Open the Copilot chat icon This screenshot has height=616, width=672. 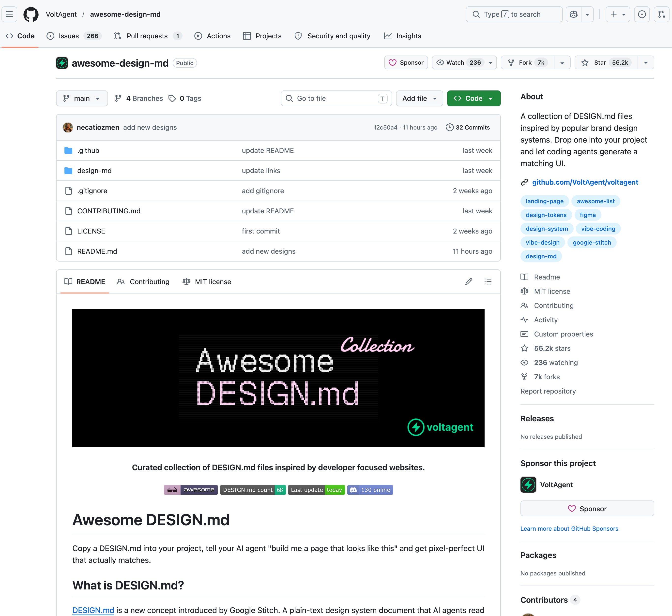[x=573, y=14]
